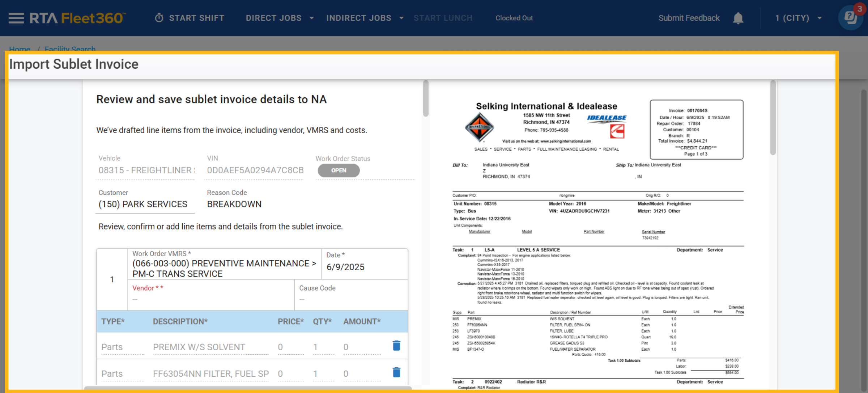The image size is (868, 393).
Task: Delete the PREMIX W/S SOLVENT line
Action: coord(396,346)
